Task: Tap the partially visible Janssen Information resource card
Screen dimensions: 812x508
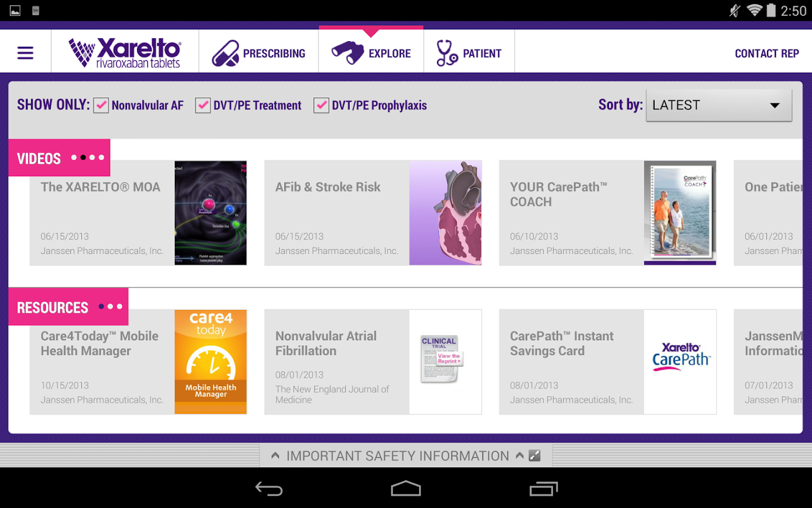Action: point(768,362)
